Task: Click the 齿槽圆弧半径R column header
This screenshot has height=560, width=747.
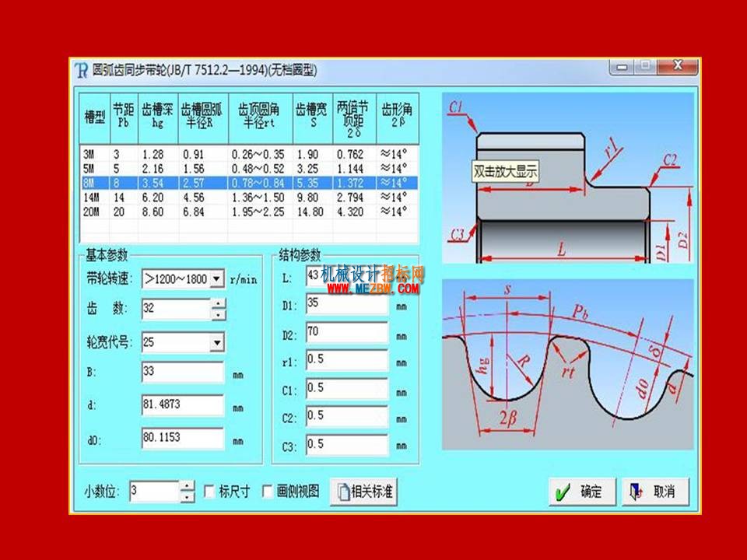Action: 203,118
